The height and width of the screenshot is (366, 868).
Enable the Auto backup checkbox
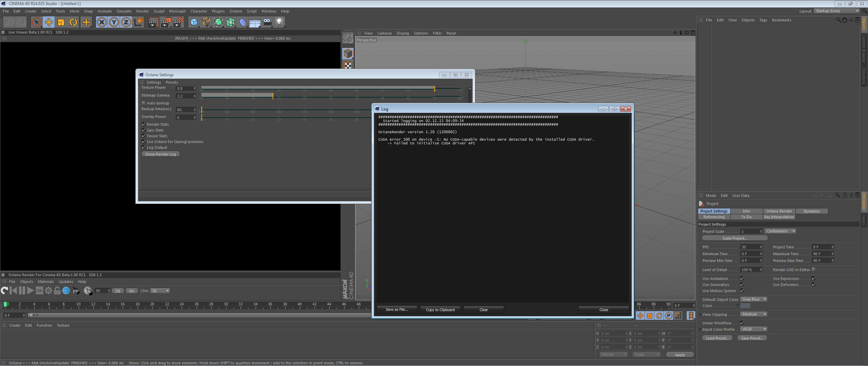[144, 103]
